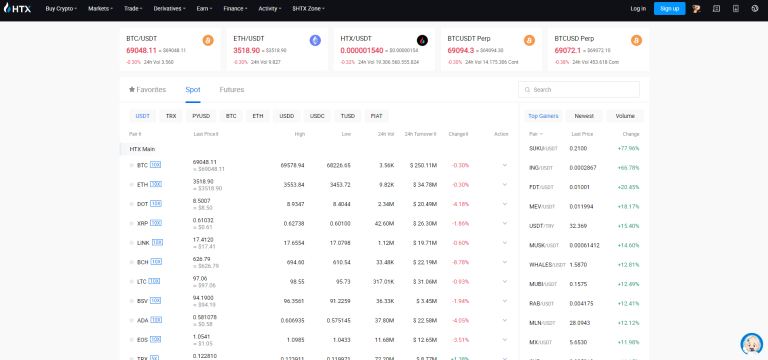Screen dimensions: 768x360
Task: Toggle favorite star for DOT row
Action: tap(131, 204)
